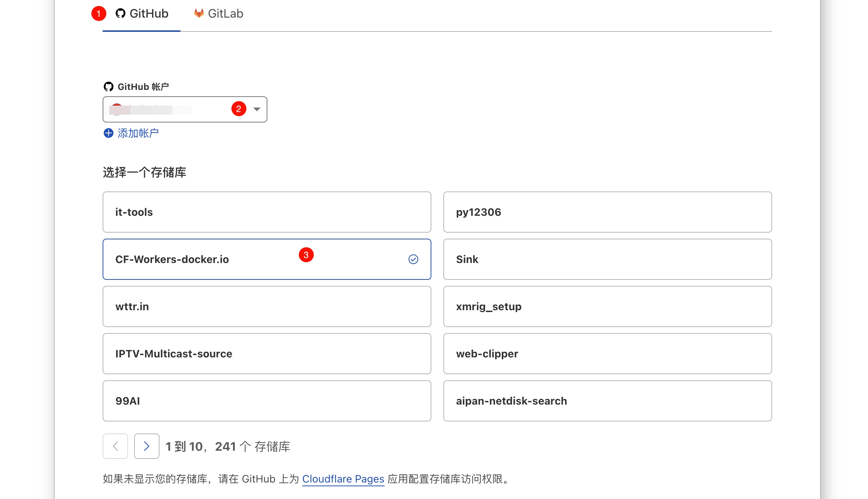Screen dimensions: 868x499
Task: Select the it-tools repository
Action: [267, 212]
